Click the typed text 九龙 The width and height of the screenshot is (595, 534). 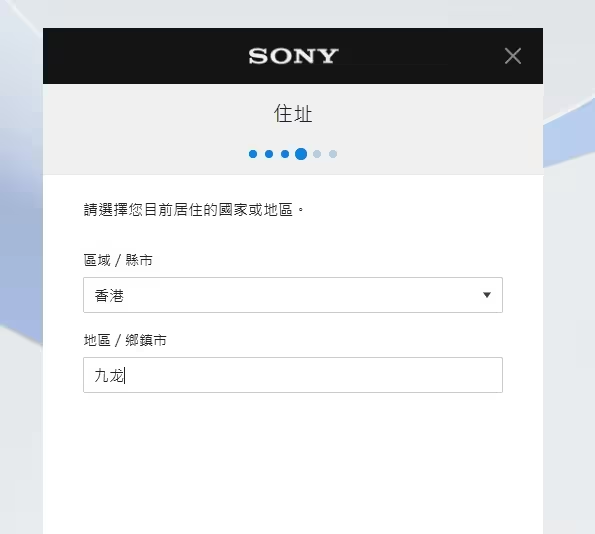(x=109, y=375)
